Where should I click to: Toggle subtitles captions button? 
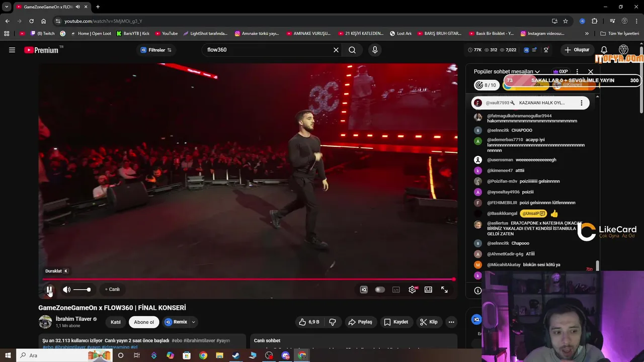tap(396, 290)
